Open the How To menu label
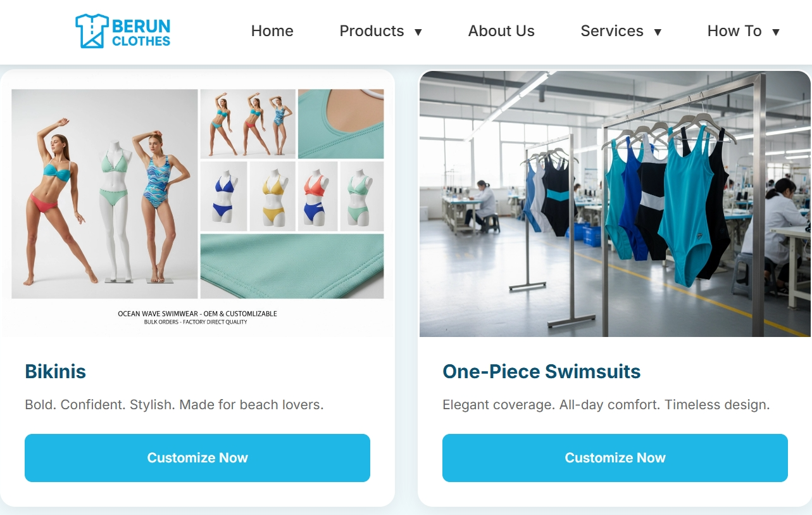The height and width of the screenshot is (515, 812). [x=734, y=31]
